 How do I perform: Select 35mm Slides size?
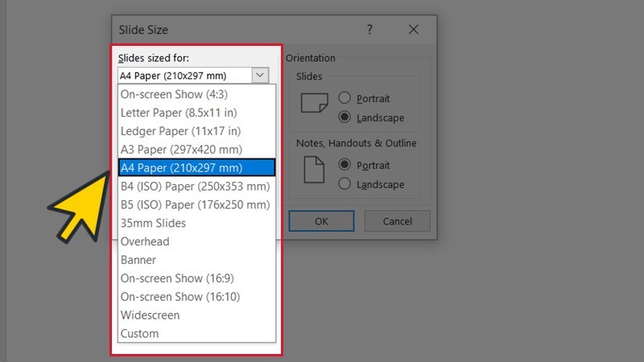pos(196,223)
